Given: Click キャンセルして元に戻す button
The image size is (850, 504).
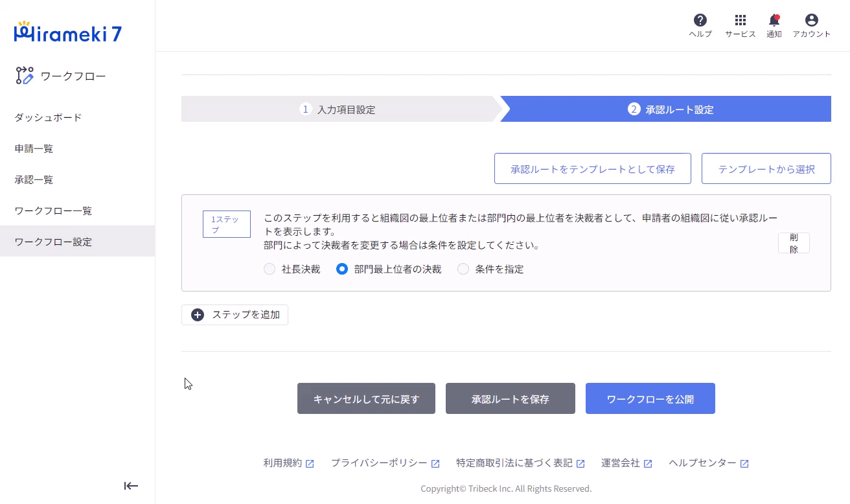Looking at the screenshot, I should pyautogui.click(x=366, y=398).
